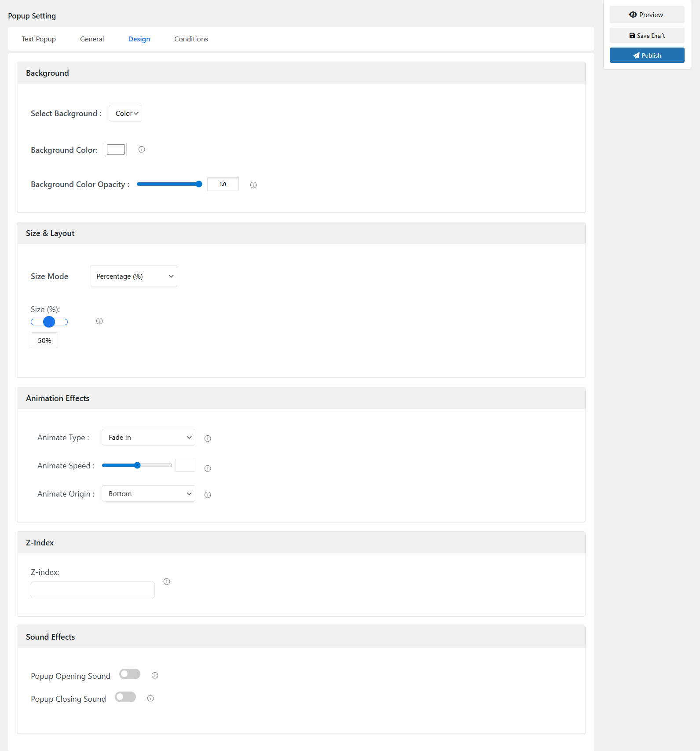The image size is (700, 751).
Task: Click info icon beside Size (%) slider
Action: point(99,321)
